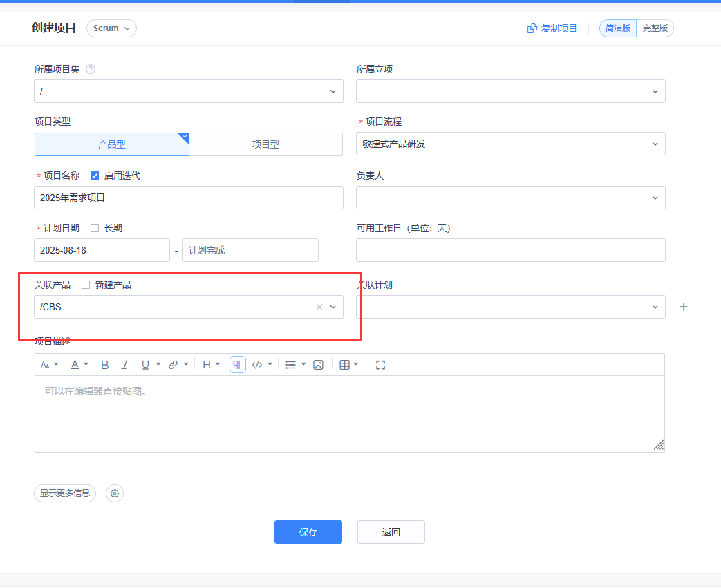Click the plus icon next to 关联计划
721x588 pixels.
(x=684, y=307)
